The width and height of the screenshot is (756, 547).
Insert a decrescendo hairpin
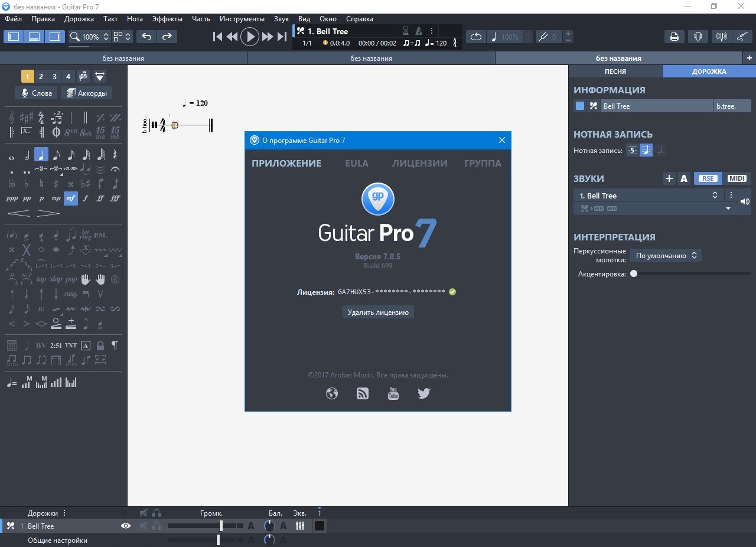tap(48, 213)
